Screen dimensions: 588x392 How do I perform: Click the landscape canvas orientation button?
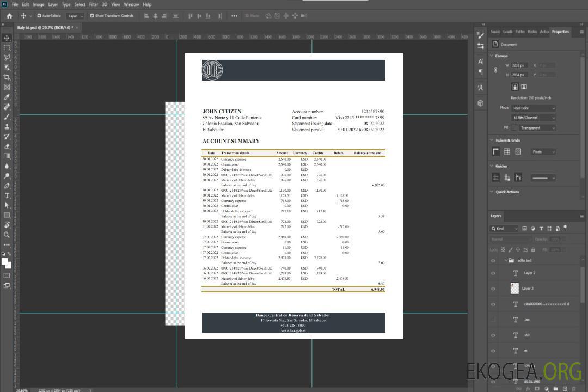(524, 87)
